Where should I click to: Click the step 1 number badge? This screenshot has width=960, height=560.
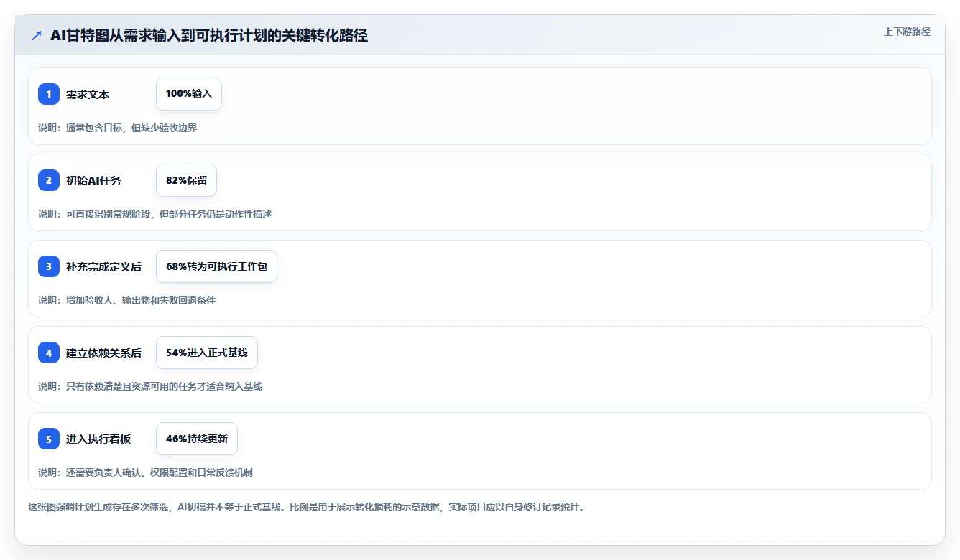[49, 94]
